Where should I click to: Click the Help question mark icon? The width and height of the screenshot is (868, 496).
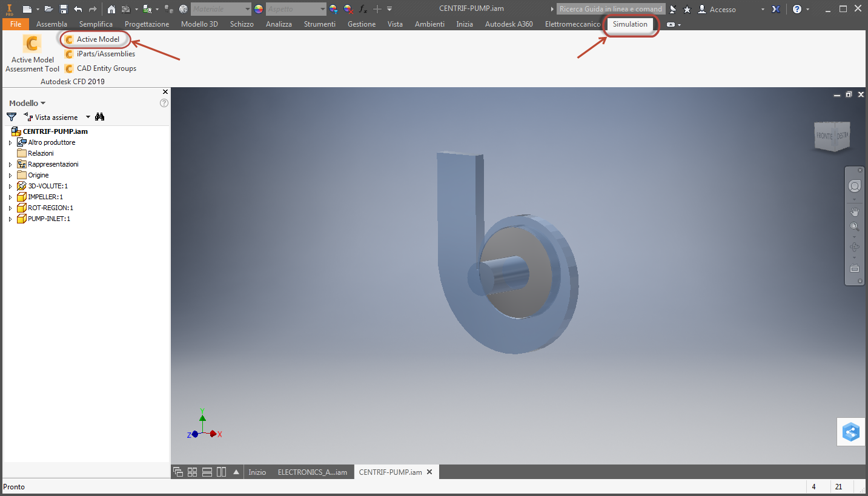point(797,9)
